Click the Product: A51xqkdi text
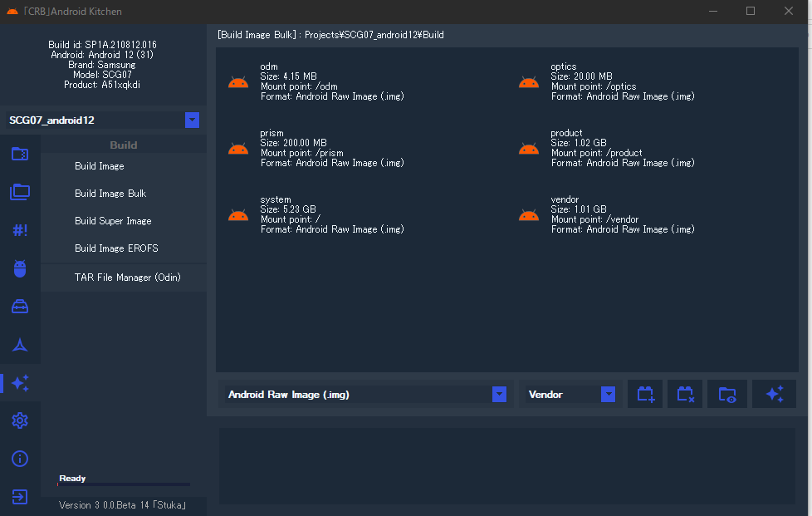Viewport: 812px width, 516px height. click(x=102, y=85)
